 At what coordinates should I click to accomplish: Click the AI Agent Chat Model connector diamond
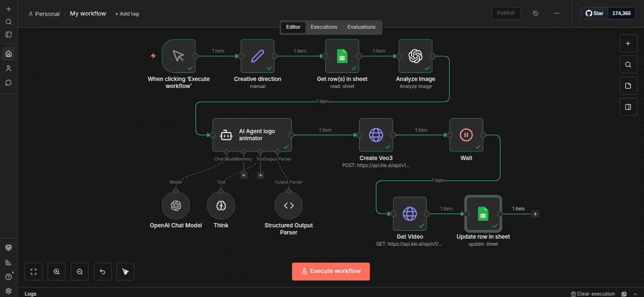(226, 152)
